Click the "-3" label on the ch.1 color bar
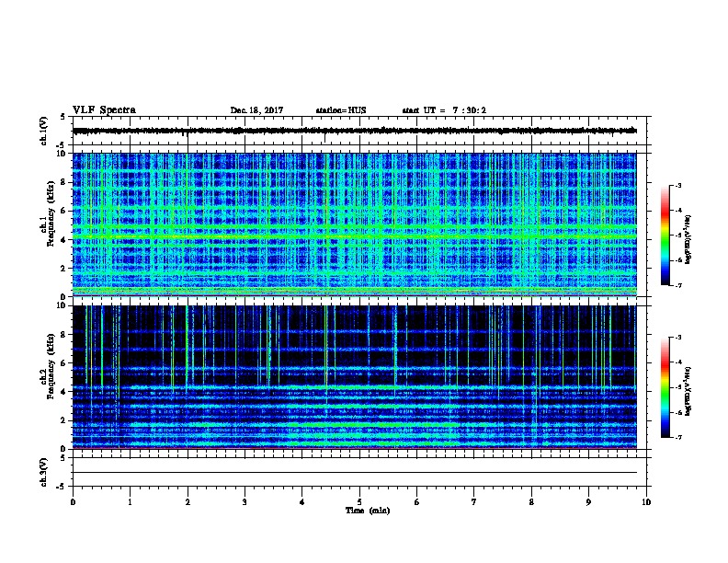The width and height of the screenshot is (728, 563). (678, 185)
